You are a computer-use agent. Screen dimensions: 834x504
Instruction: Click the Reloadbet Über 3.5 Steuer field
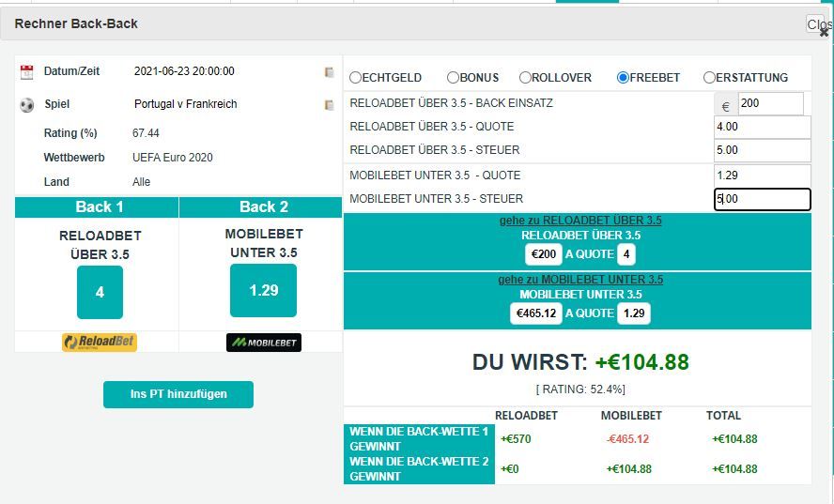pos(763,150)
